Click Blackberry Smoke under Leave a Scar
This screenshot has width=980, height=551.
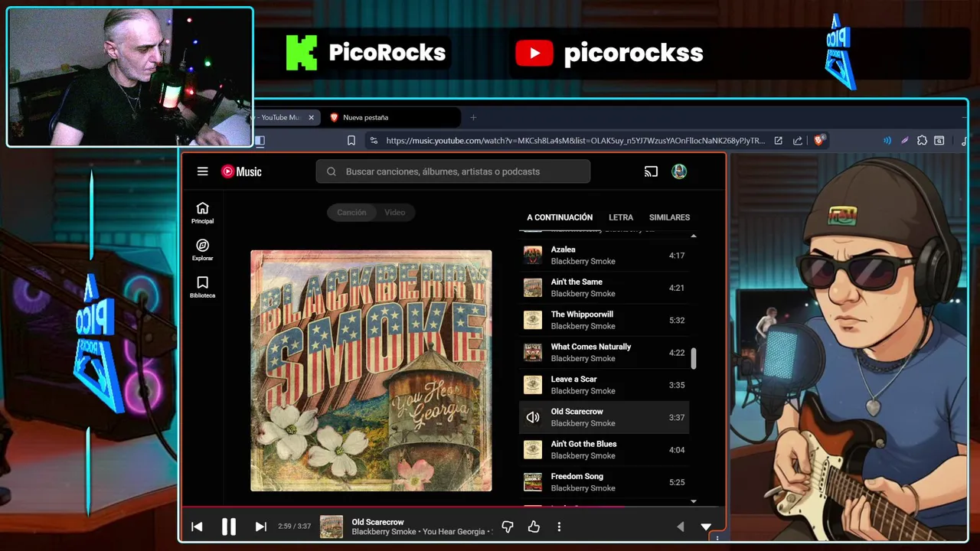[x=583, y=391]
